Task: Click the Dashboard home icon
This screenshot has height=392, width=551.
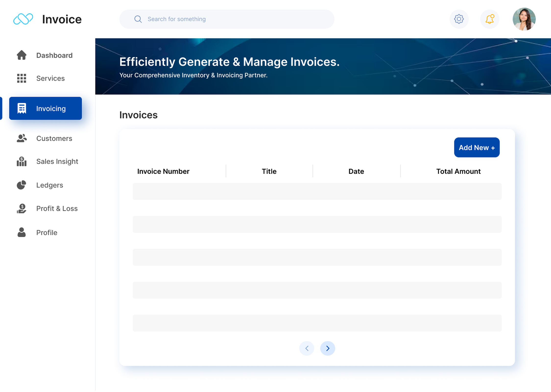Action: [x=22, y=55]
